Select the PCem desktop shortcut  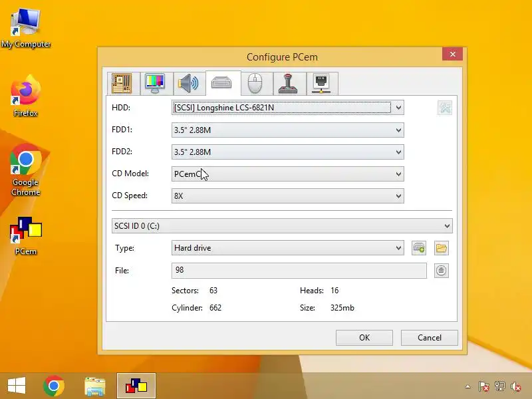(26, 236)
